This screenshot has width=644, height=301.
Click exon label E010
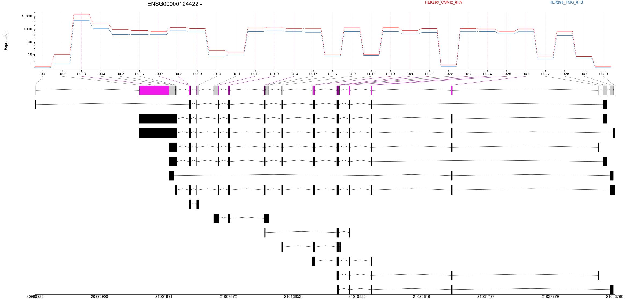coord(217,74)
